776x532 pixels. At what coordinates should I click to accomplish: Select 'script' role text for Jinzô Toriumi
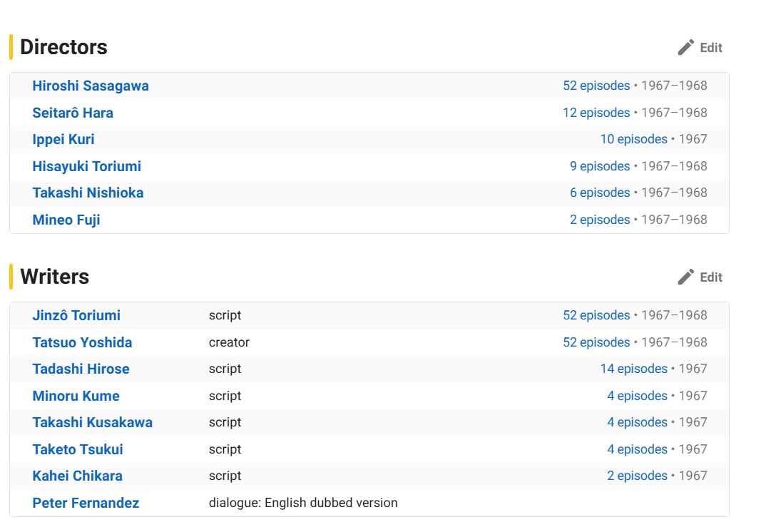tap(225, 316)
